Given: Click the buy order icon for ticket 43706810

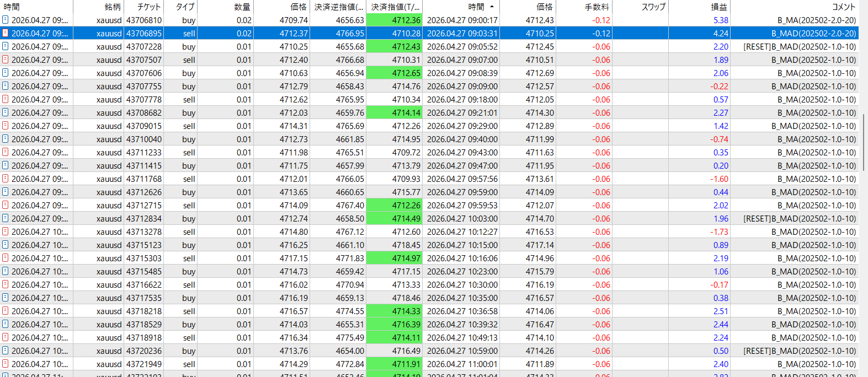Looking at the screenshot, I should [x=6, y=20].
